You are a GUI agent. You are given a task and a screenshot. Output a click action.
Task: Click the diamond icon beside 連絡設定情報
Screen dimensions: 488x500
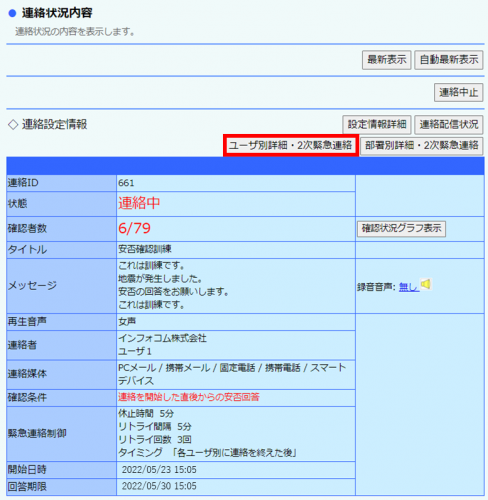[13, 125]
